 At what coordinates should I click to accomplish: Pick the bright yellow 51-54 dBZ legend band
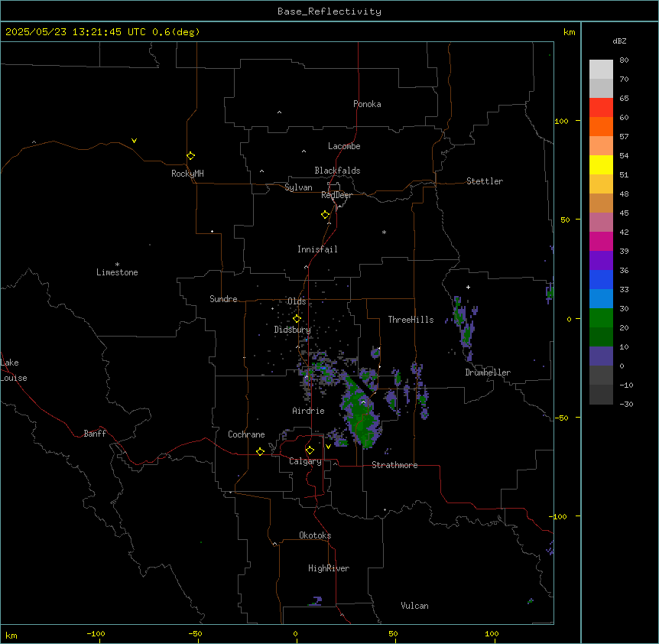click(601, 164)
